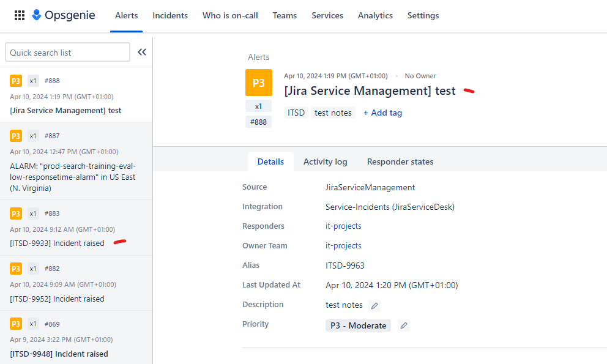Click the P3 - Moderate priority badge
607x364 pixels.
coord(358,325)
